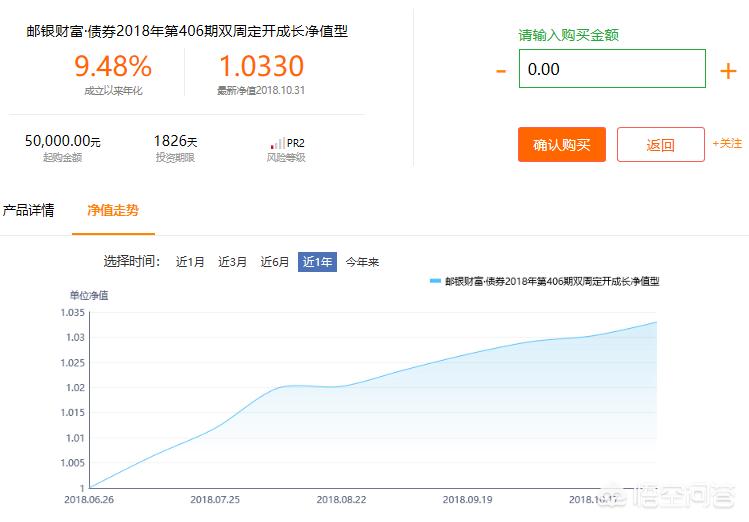Select the 今年来 time range
This screenshot has width=749, height=522.
coord(362,262)
